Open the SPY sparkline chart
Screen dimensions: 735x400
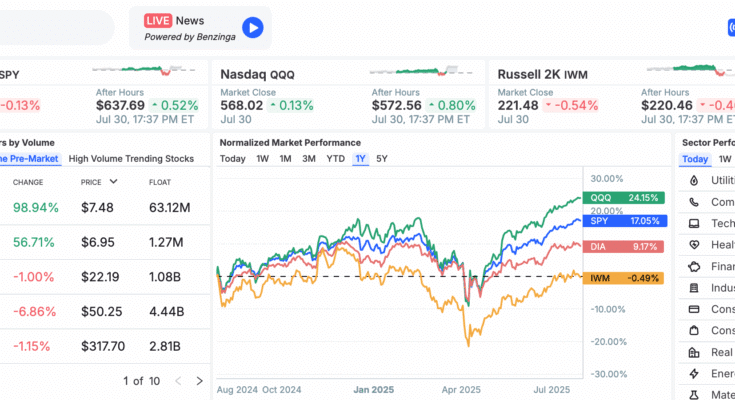click(x=143, y=70)
